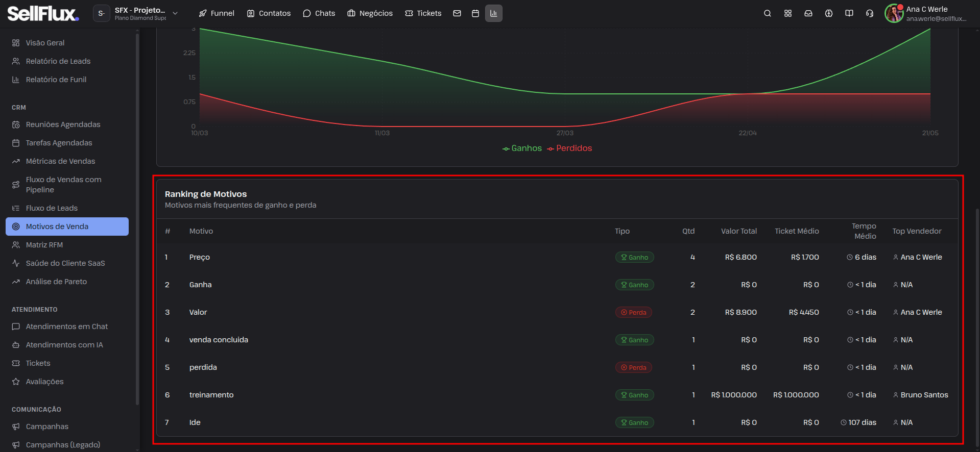Viewport: 980px width, 452px height.
Task: Click Bruno Santos top vendedor
Action: point(921,395)
